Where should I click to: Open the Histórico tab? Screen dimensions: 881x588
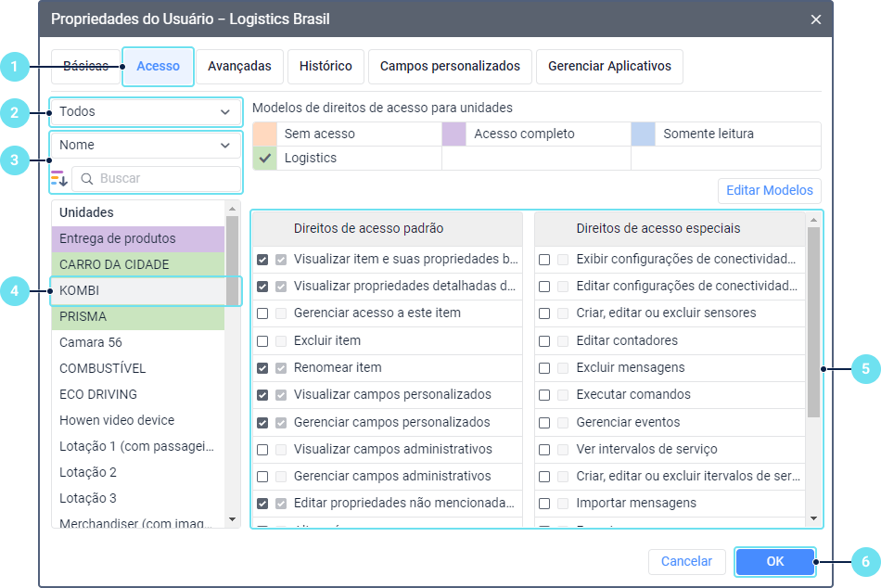[x=326, y=67]
